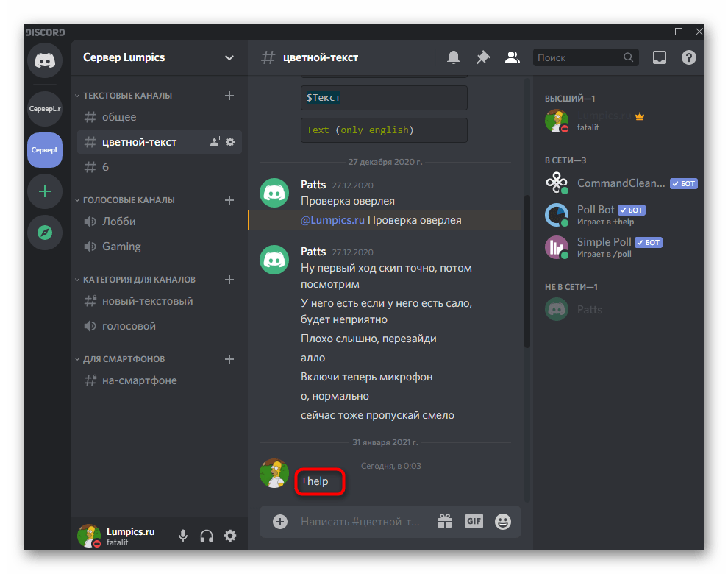Add a channel under ТЕКСТОВЫЕ КАНАЛЫ
Screen dimensions: 728x574
(229, 96)
